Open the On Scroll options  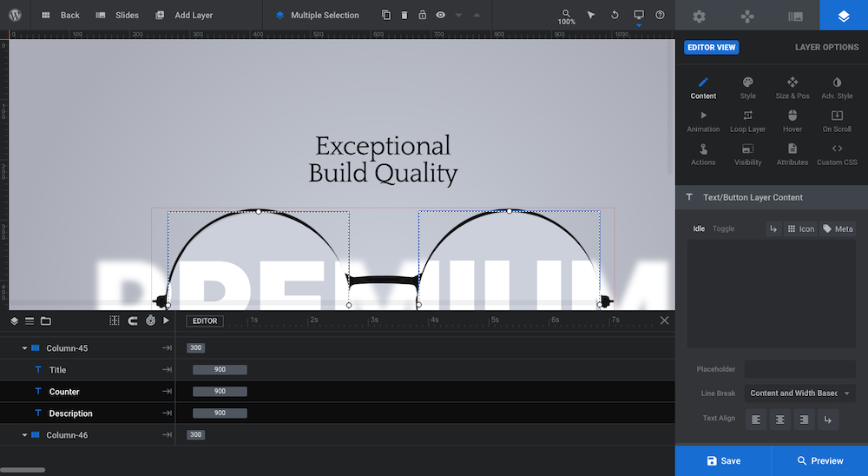pyautogui.click(x=837, y=122)
